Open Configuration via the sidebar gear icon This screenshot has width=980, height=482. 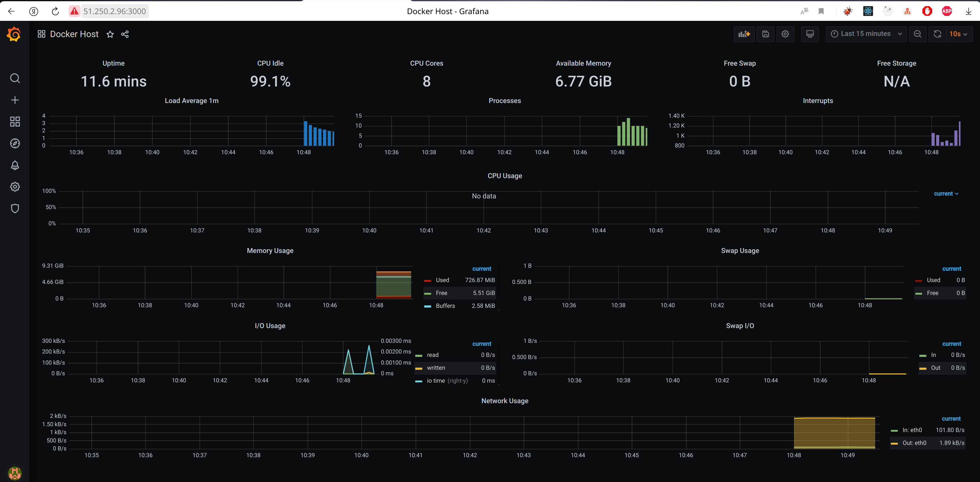(15, 186)
